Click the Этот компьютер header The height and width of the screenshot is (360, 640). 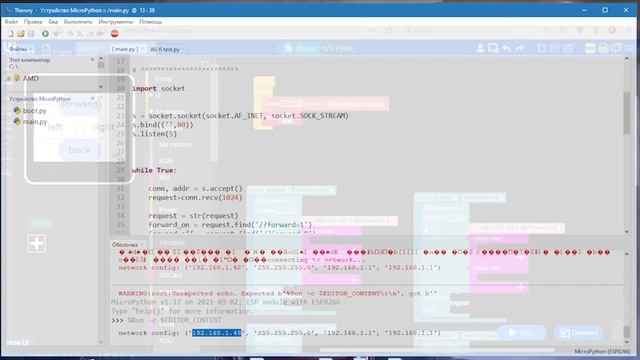[29, 60]
